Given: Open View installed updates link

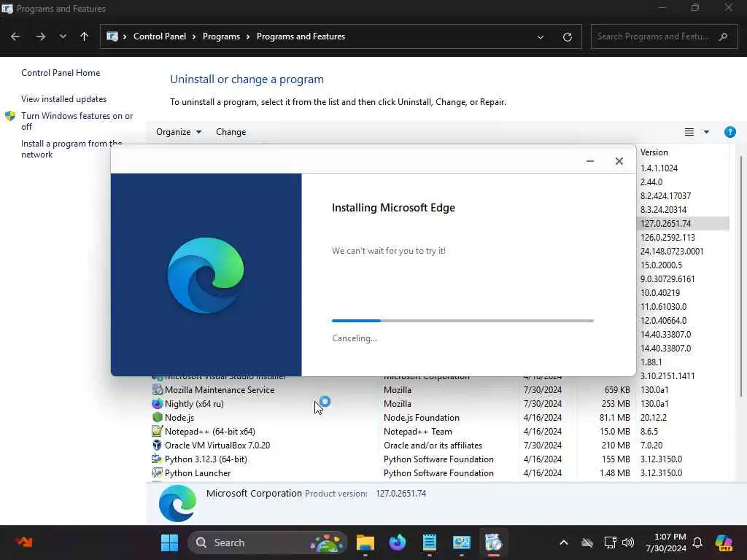Looking at the screenshot, I should [x=64, y=99].
